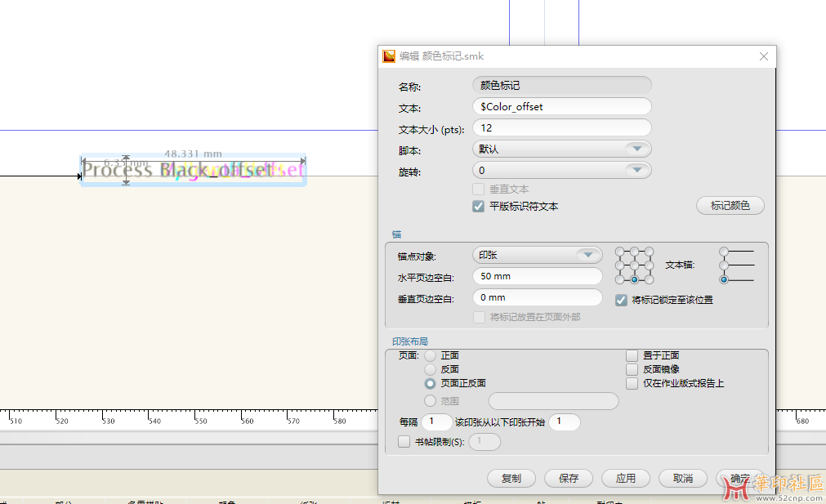The width and height of the screenshot is (826, 504).
Task: Click the 书帖限制 value field
Action: coord(484,442)
